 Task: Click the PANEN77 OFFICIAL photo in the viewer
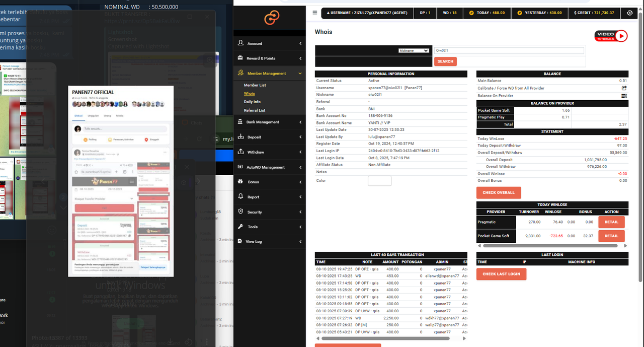(121, 181)
